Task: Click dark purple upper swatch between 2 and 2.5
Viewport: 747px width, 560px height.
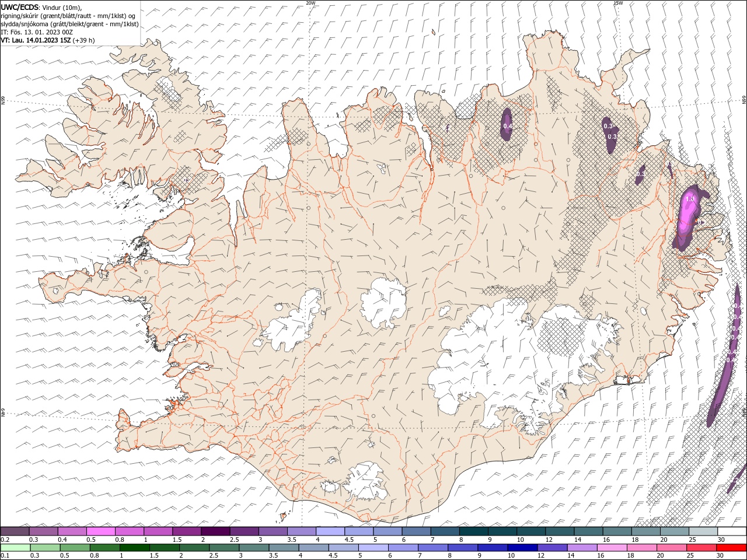Action: (x=215, y=531)
